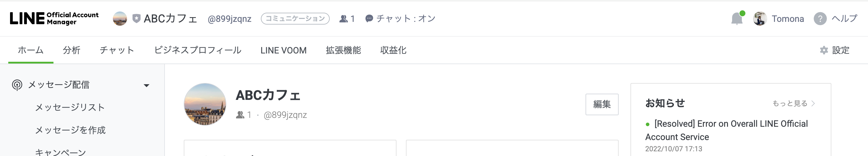Open メッセージを作成 in sidebar
The height and width of the screenshot is (156, 868).
coord(70,130)
